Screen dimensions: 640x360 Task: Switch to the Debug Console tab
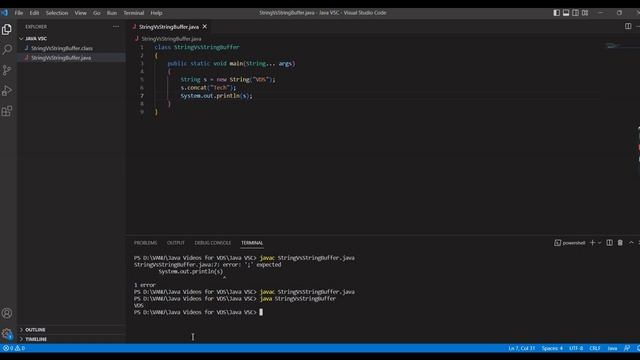[213, 243]
